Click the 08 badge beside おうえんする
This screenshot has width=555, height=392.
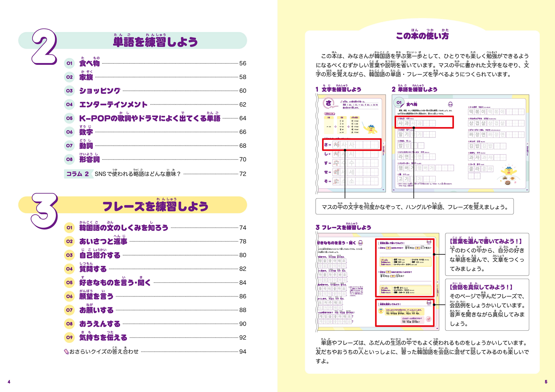69,324
